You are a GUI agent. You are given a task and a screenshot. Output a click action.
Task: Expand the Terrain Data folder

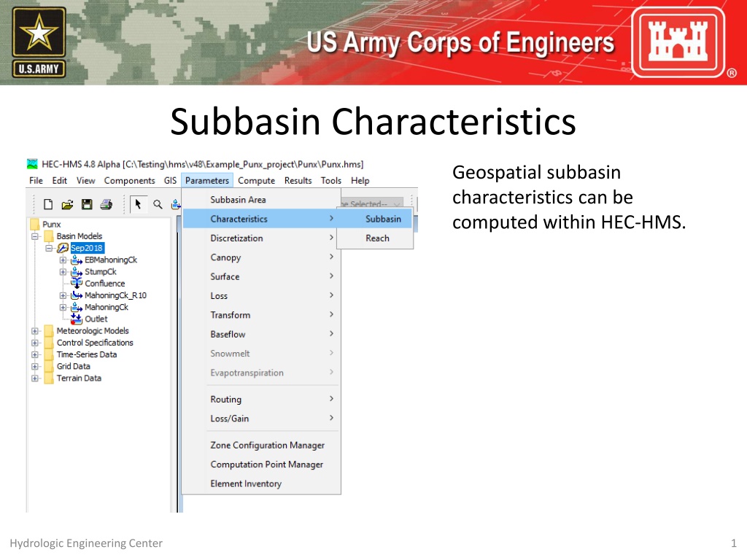35,378
